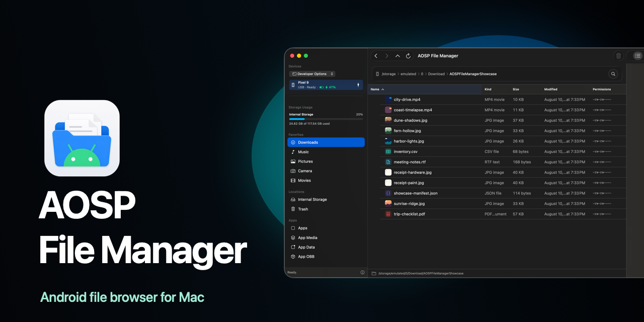Image resolution: width=644 pixels, height=322 pixels.
Task: Select coast-timelapse.mp4 file icon
Action: [388, 110]
